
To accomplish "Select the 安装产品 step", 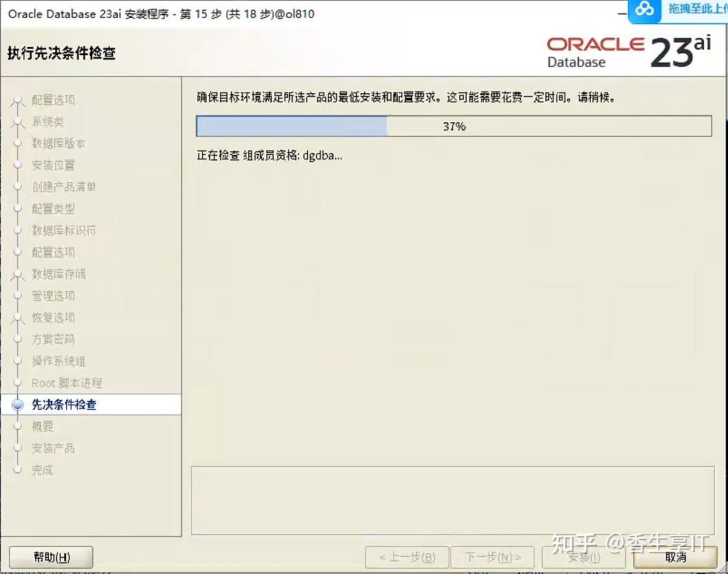I will 17,448.
